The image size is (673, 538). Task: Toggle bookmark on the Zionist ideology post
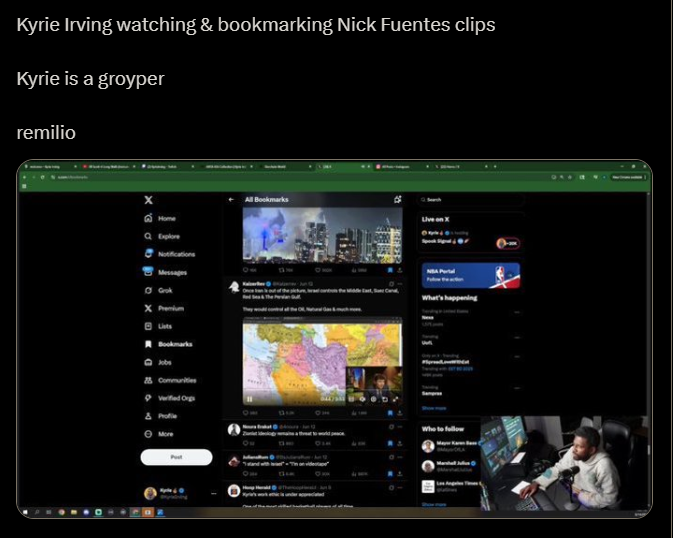(390, 444)
